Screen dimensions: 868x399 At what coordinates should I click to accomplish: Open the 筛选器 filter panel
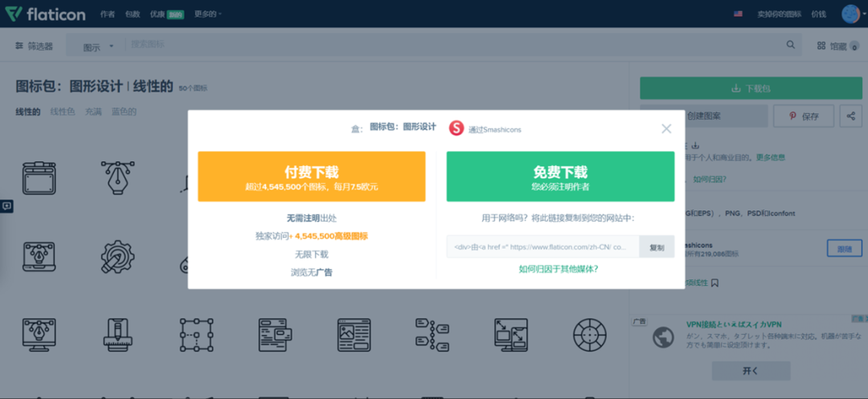(35, 46)
